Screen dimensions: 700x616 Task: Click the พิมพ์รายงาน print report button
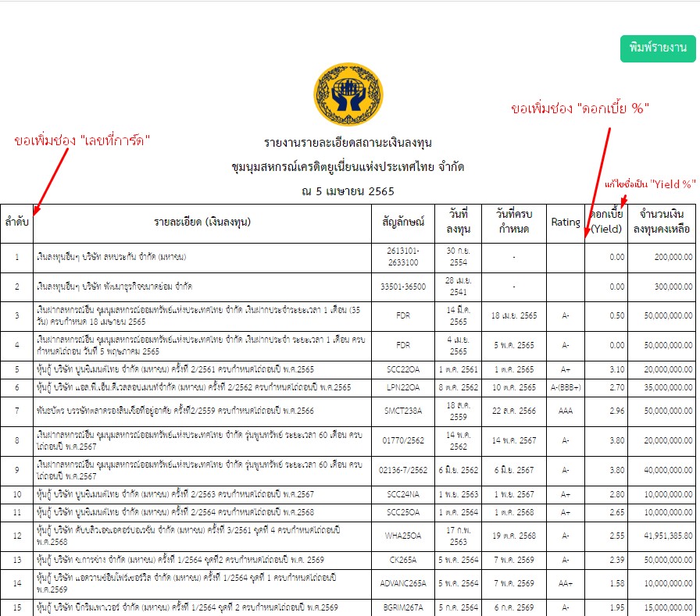[657, 48]
